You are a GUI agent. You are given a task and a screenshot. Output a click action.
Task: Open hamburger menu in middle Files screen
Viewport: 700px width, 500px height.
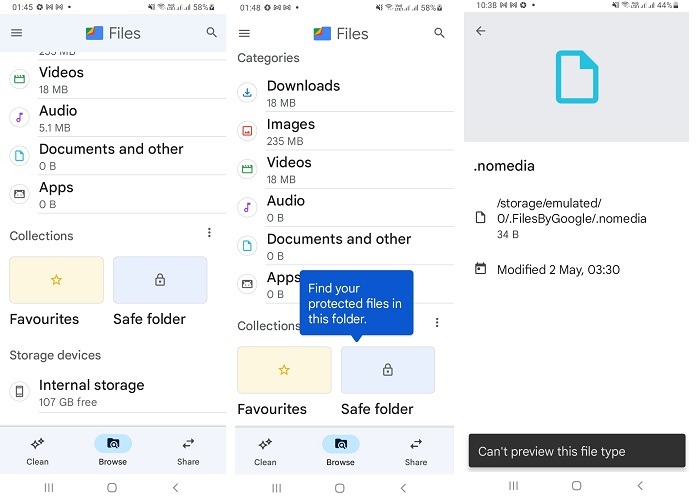(244, 33)
